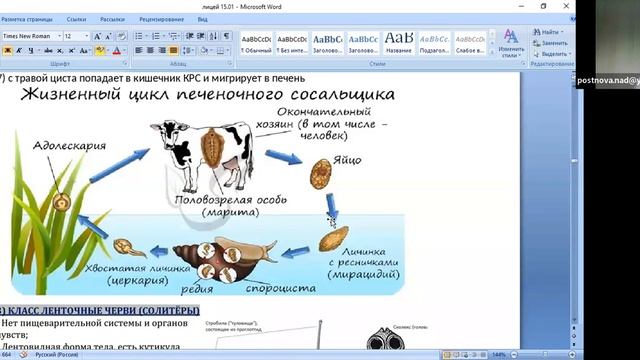
Task: Click the Change Case (Aa) icon
Action: click(84, 51)
